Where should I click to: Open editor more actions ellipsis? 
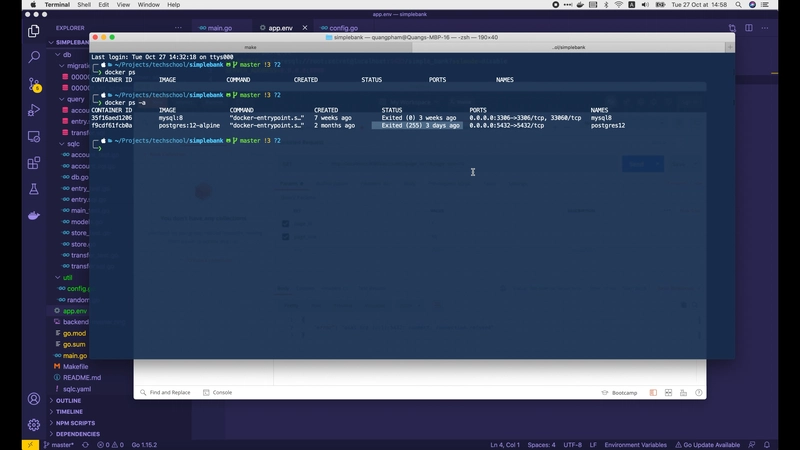coord(765,28)
